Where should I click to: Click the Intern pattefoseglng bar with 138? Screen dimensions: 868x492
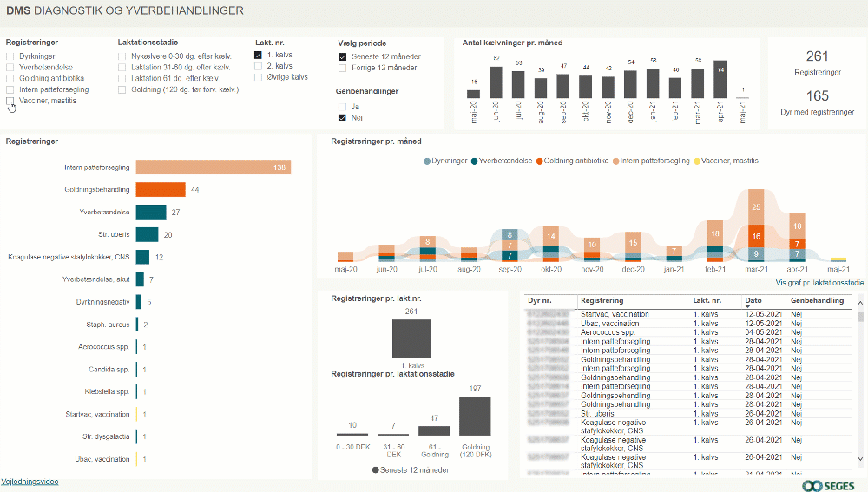[x=213, y=167]
